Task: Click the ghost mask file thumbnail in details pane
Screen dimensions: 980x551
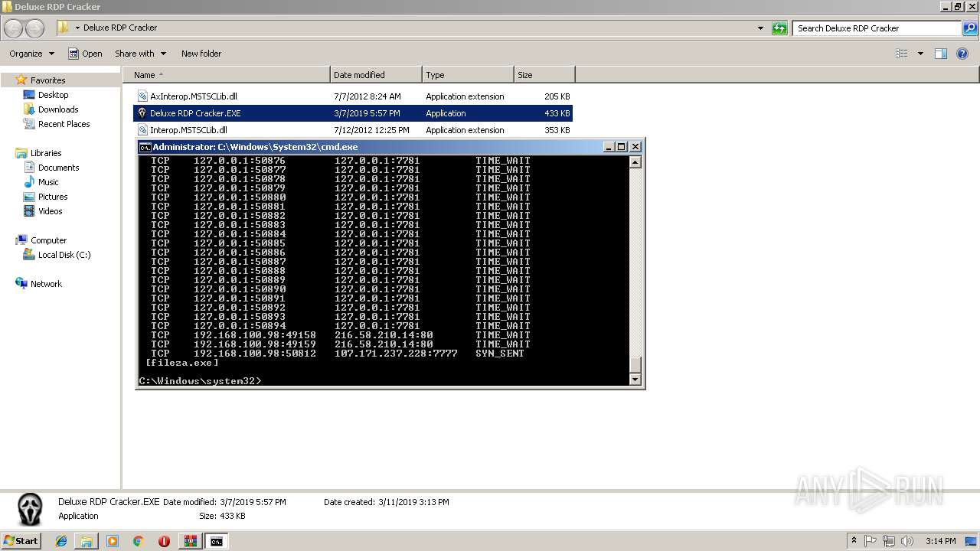Action: (x=31, y=509)
